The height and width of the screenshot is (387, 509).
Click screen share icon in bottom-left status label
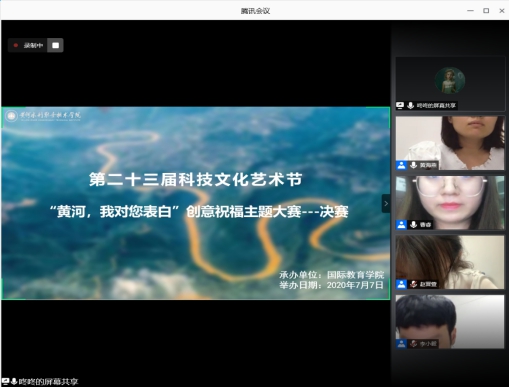pos(5,381)
